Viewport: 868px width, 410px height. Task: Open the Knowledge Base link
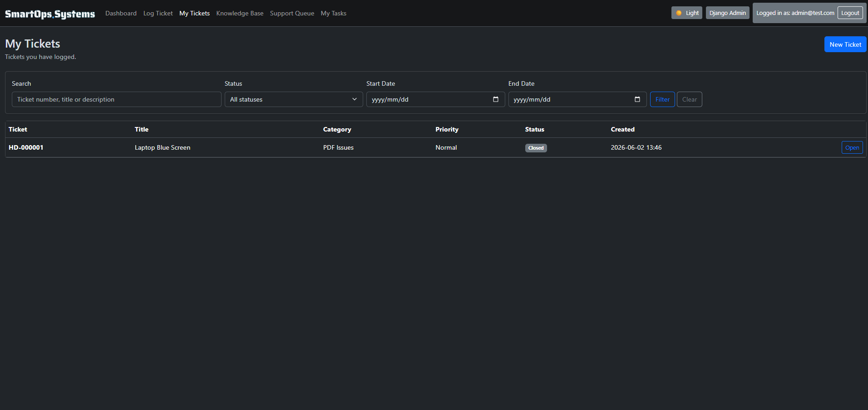[x=240, y=13]
